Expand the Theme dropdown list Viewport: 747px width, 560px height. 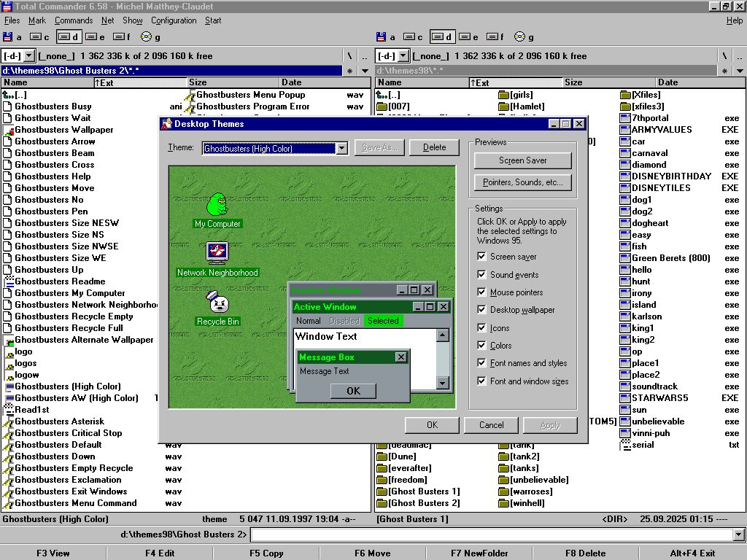point(341,148)
